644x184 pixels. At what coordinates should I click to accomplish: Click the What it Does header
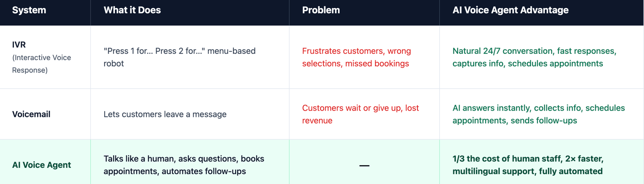(132, 10)
